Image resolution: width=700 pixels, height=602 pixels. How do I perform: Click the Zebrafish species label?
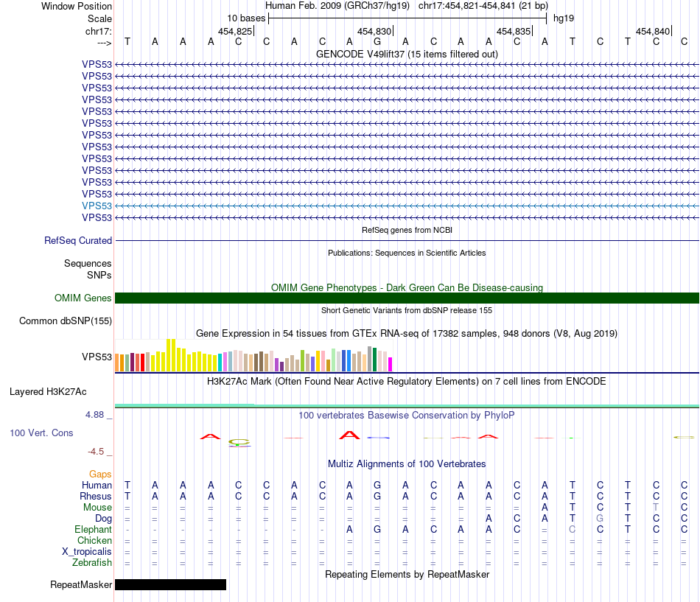tap(92, 563)
